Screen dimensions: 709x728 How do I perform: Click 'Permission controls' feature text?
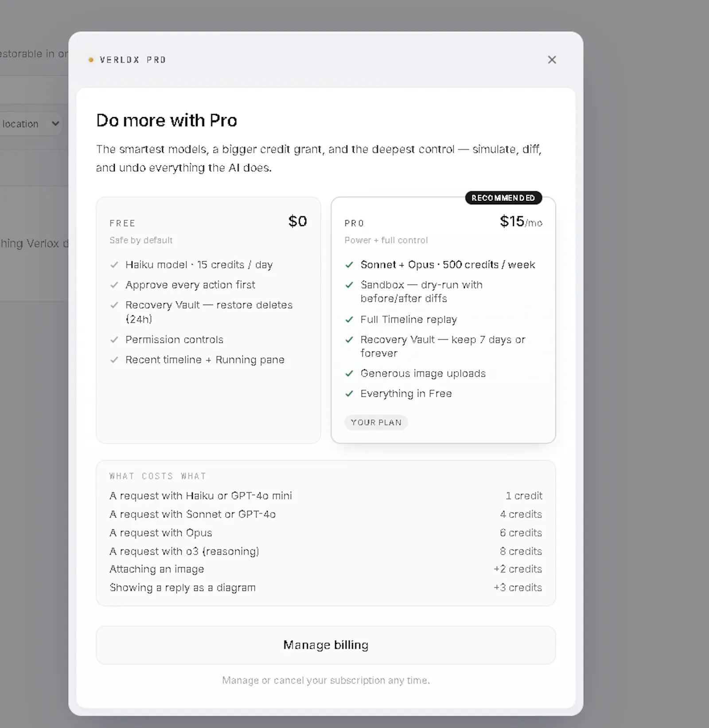pyautogui.click(x=174, y=340)
